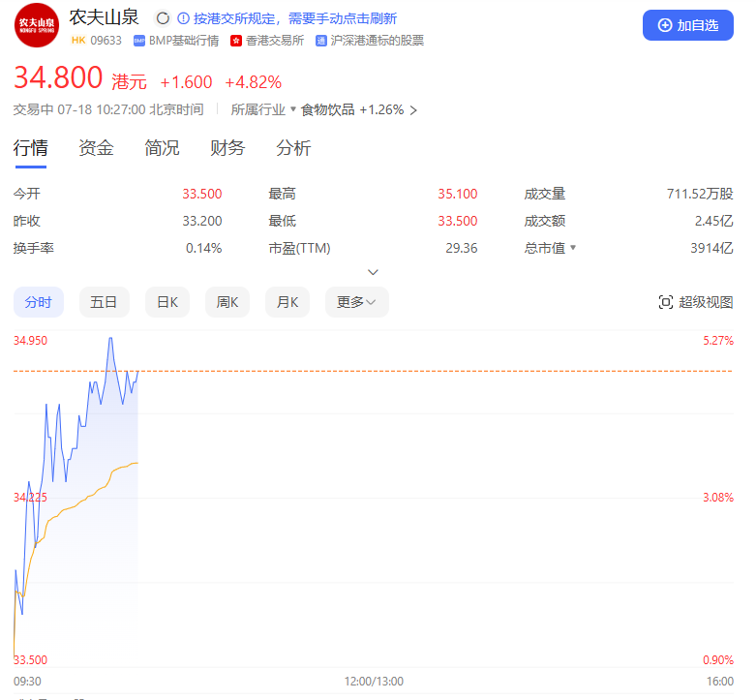This screenshot has height=700, width=756.
Task: Click the stock code 09633
Action: pos(106,41)
